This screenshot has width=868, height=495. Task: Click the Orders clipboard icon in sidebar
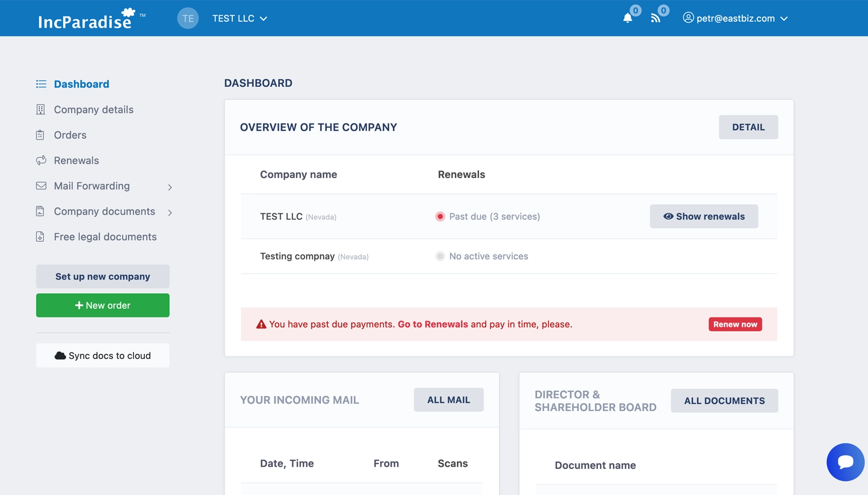tap(41, 135)
